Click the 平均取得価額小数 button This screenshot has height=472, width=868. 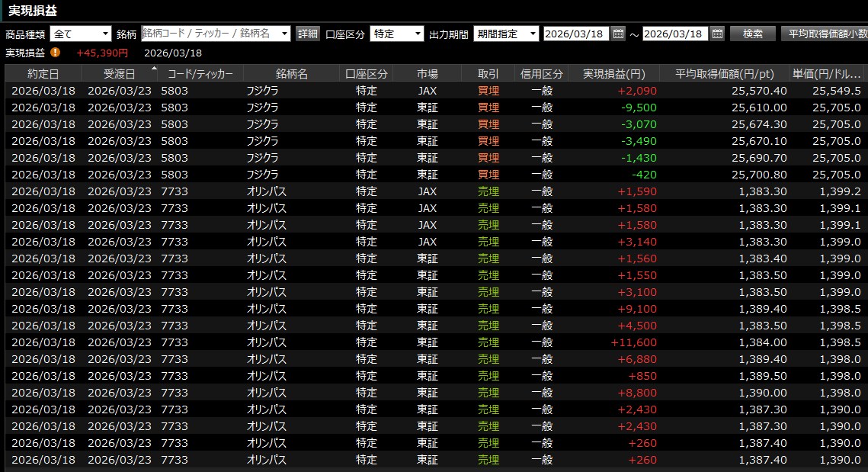[x=826, y=34]
